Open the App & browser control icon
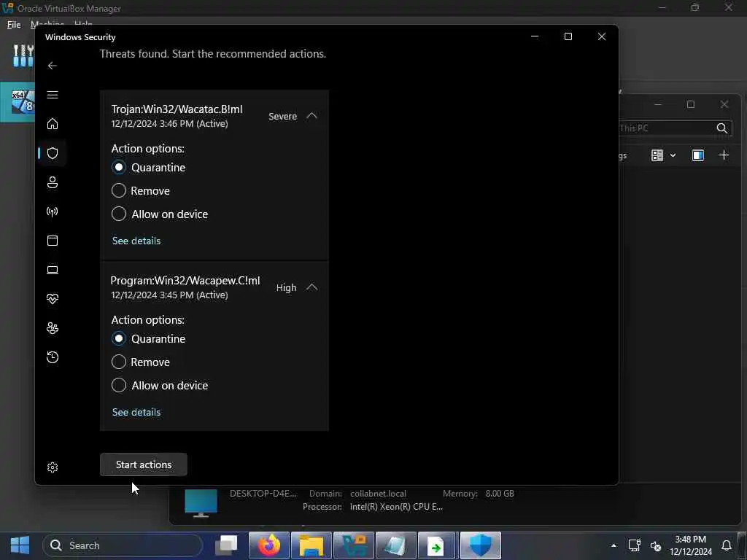747x560 pixels. (53, 241)
